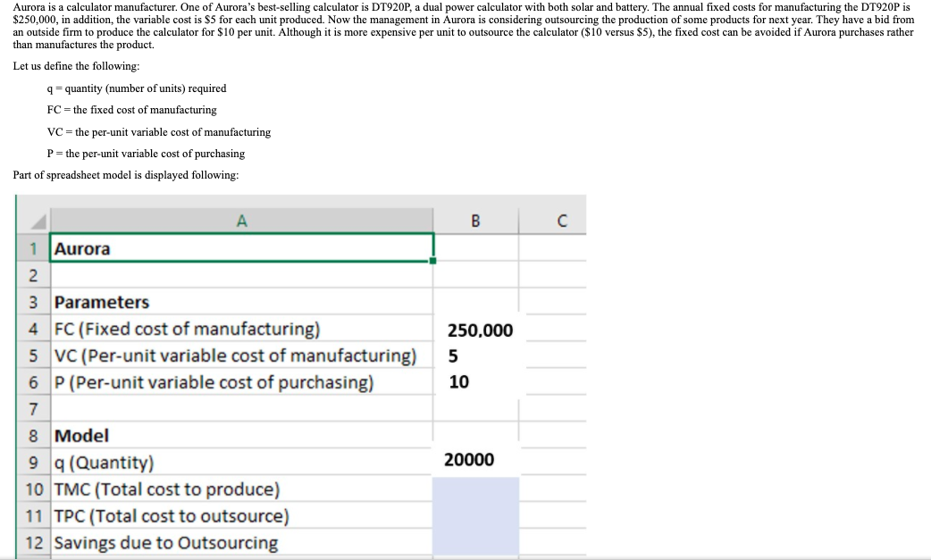Select cell B6 containing value 10
The image size is (931, 560).
pos(477,382)
